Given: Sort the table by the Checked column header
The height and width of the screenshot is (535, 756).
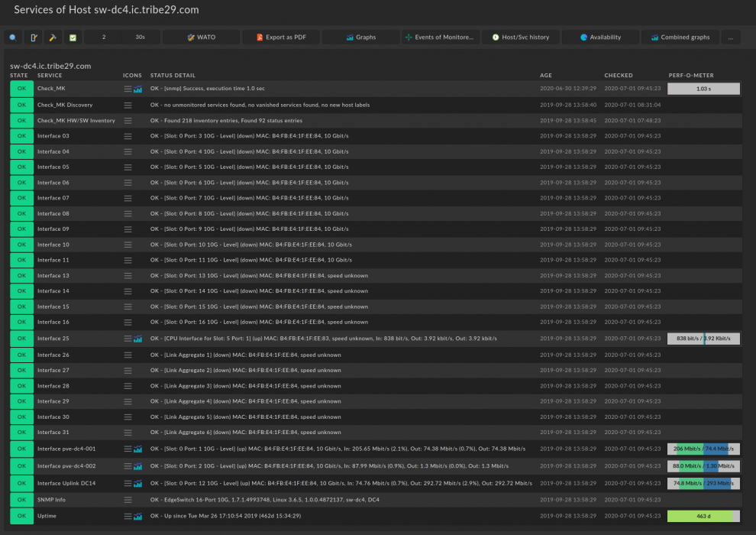Looking at the screenshot, I should pyautogui.click(x=618, y=76).
